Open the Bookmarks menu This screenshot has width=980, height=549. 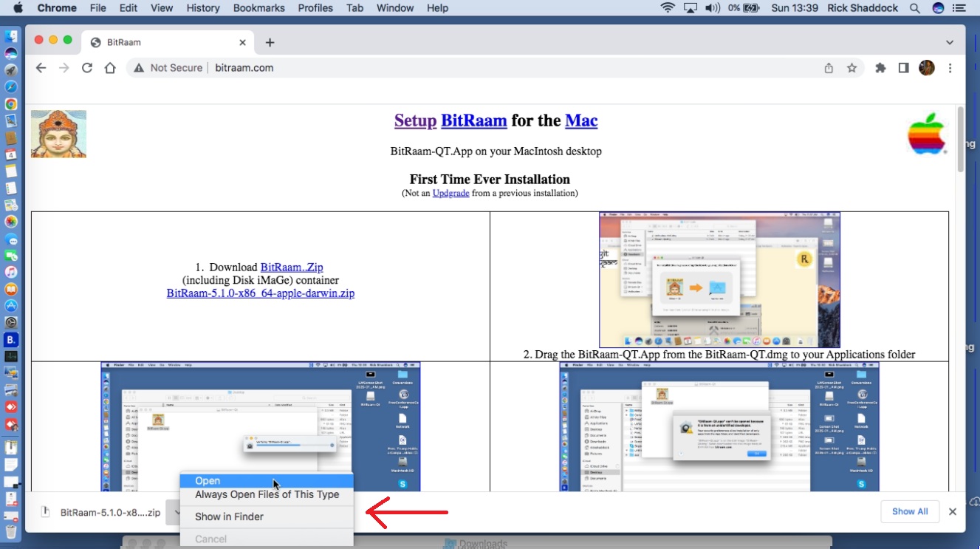(x=259, y=8)
